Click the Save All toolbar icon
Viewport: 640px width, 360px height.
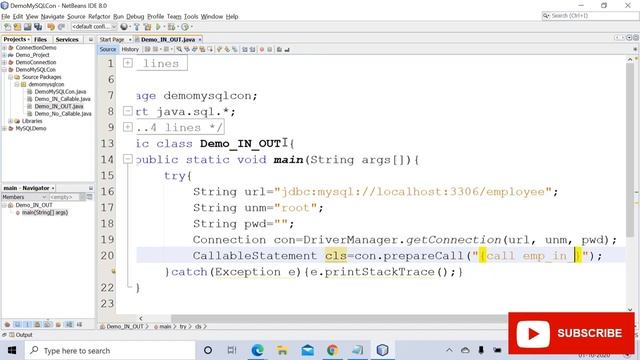pyautogui.click(x=38, y=27)
